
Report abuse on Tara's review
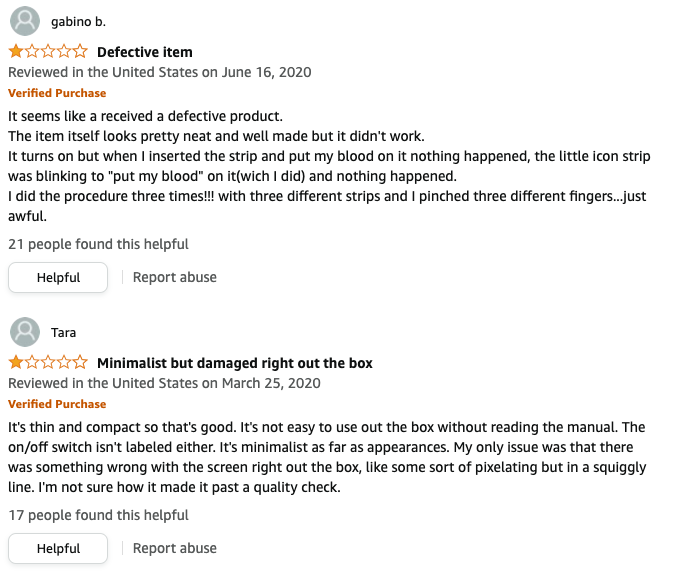(175, 548)
